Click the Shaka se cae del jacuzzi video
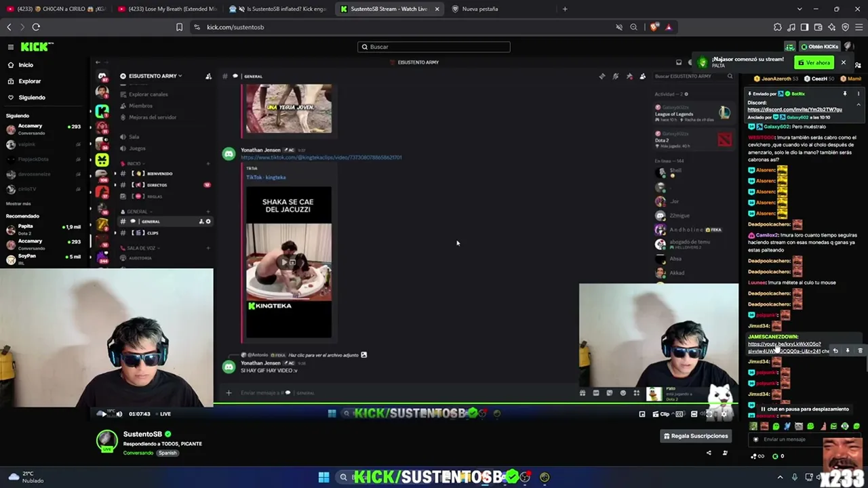868x488 pixels. pos(289,262)
